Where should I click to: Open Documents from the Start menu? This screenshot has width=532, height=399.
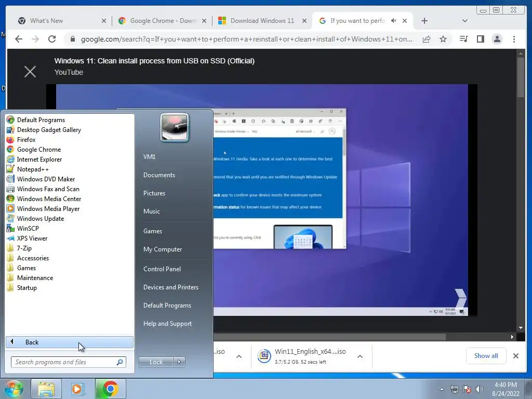(159, 175)
